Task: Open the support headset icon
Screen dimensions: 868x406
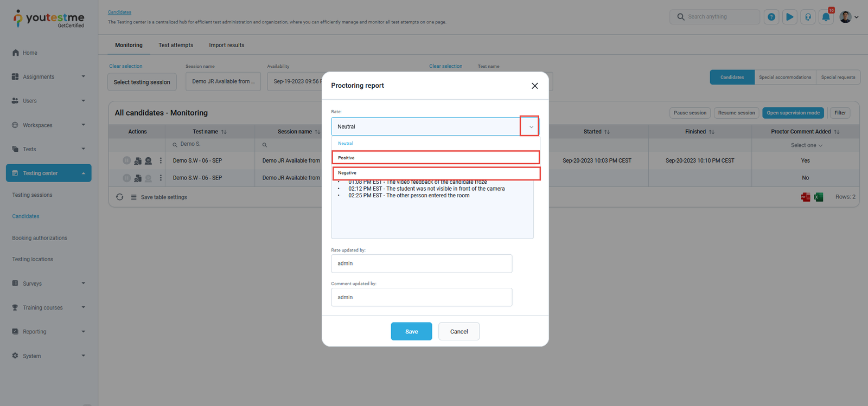Action: [808, 17]
